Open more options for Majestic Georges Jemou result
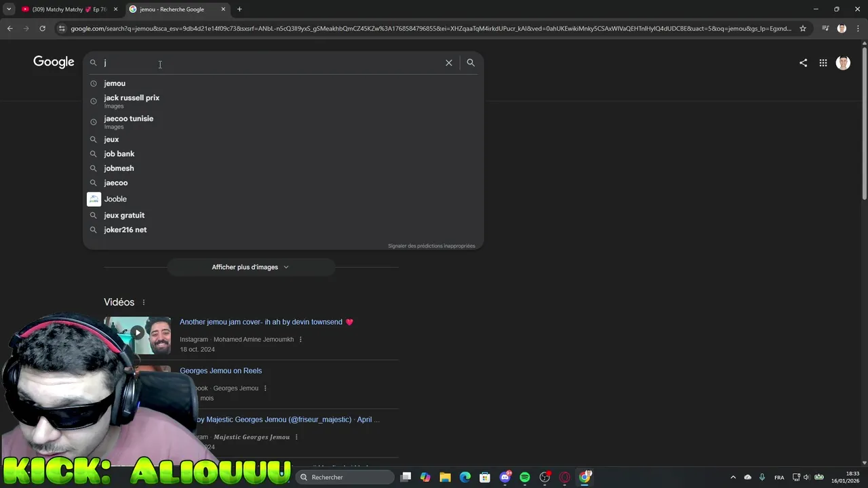 (x=296, y=437)
